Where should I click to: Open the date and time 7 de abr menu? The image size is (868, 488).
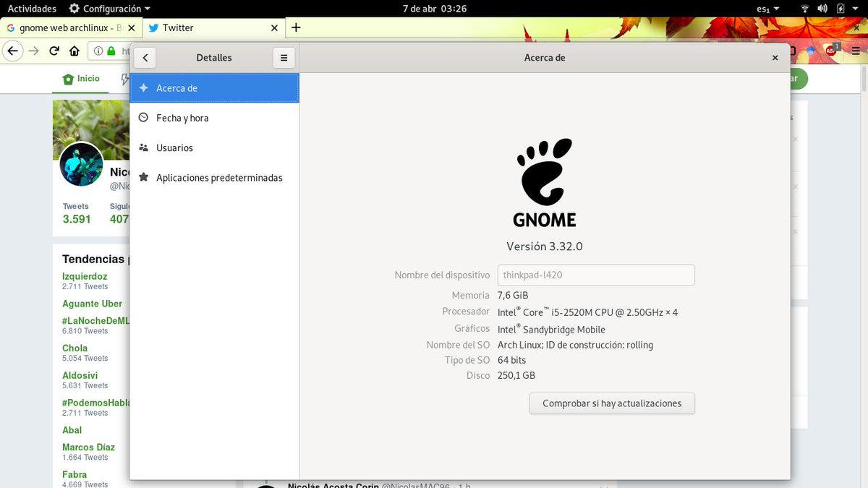pos(434,9)
